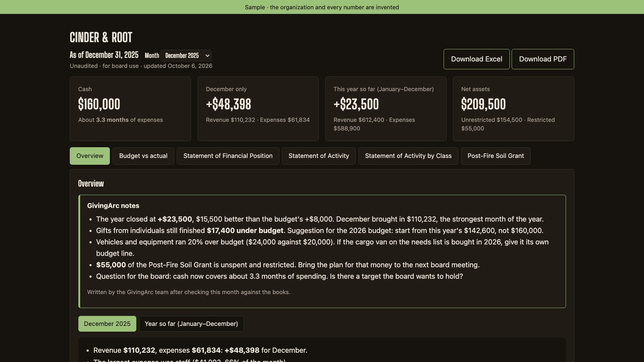644x362 pixels.
Task: Click the 'About 3.3 months of expenses' text
Action: click(121, 120)
